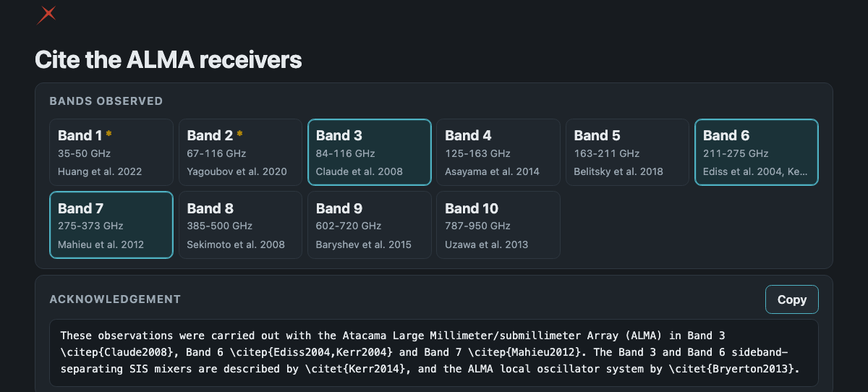Click the '602-720 GHz' frequency text
Viewport: 868px width, 392px height.
point(349,226)
